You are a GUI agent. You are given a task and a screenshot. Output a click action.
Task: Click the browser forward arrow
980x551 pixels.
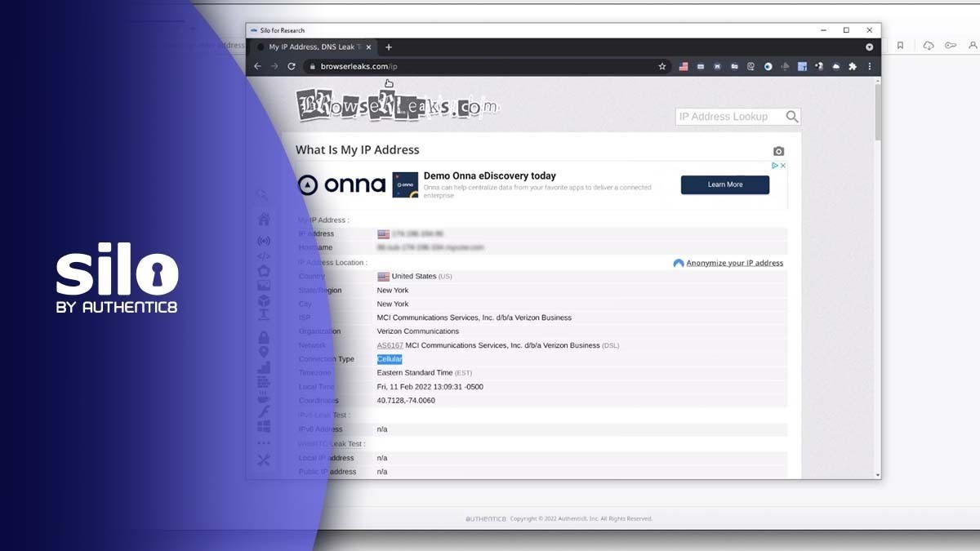pyautogui.click(x=274, y=67)
